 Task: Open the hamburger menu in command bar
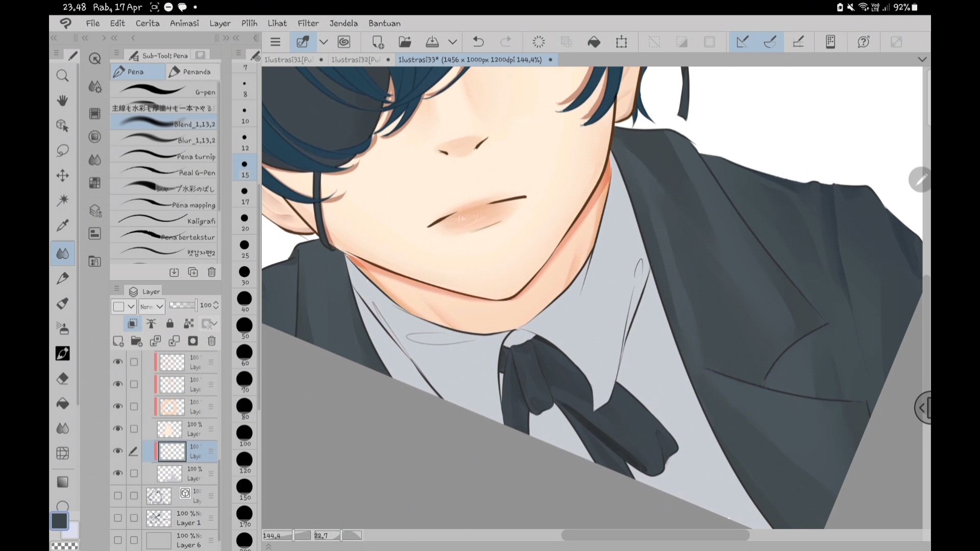coord(275,42)
